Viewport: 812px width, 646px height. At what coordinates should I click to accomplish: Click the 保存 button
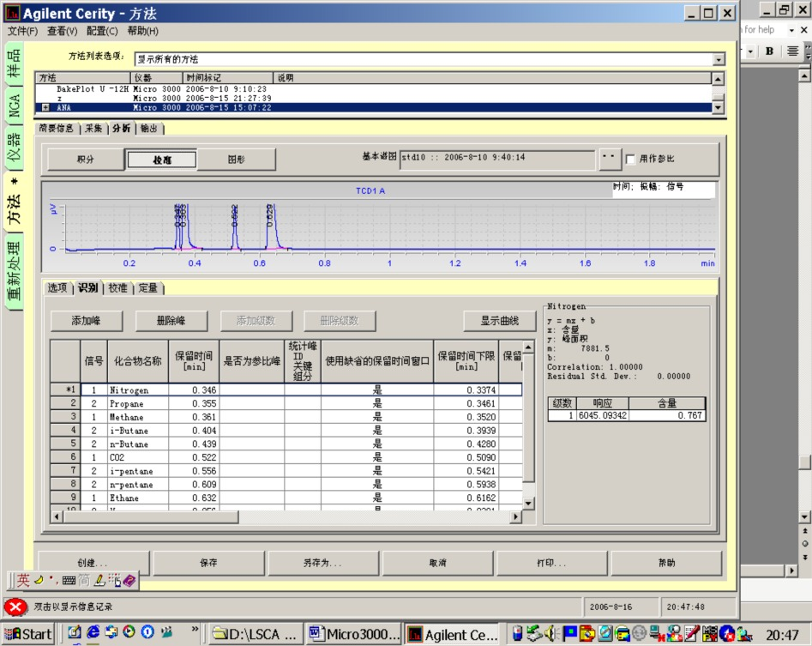(208, 563)
